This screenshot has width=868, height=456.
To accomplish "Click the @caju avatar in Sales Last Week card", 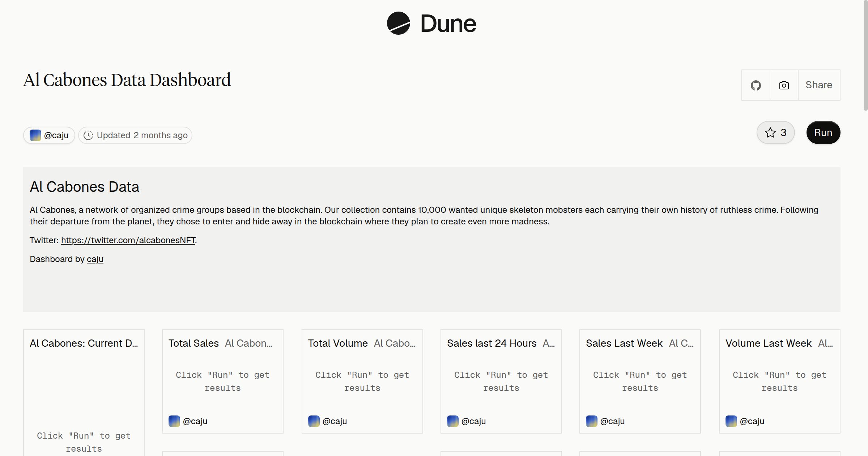I will coord(592,421).
